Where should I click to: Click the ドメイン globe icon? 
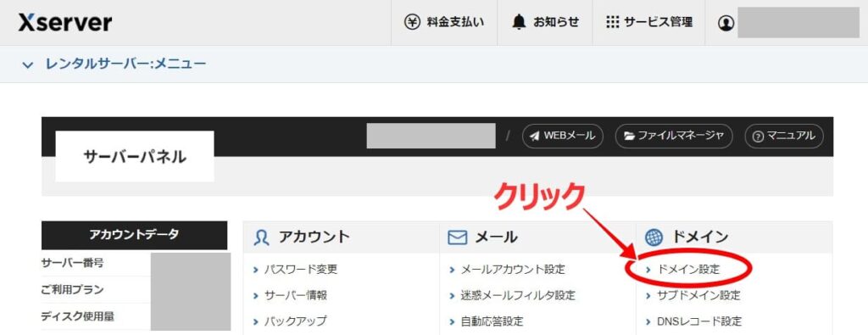point(654,237)
